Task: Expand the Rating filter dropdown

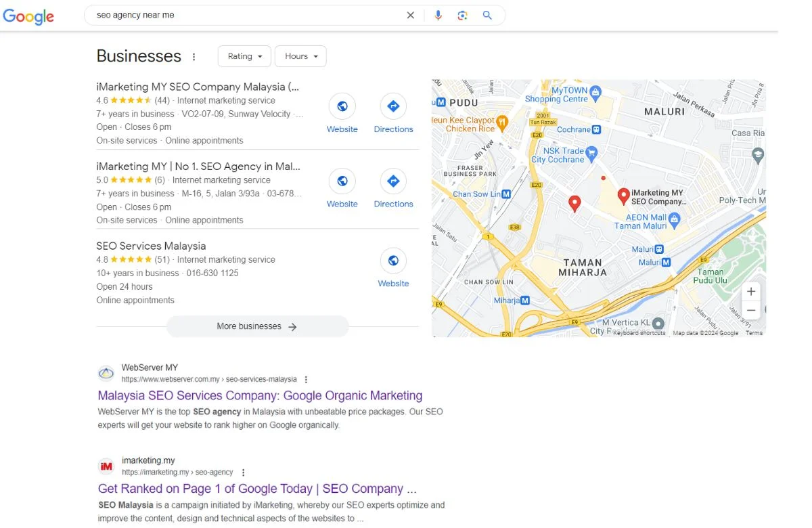Action: 244,56
